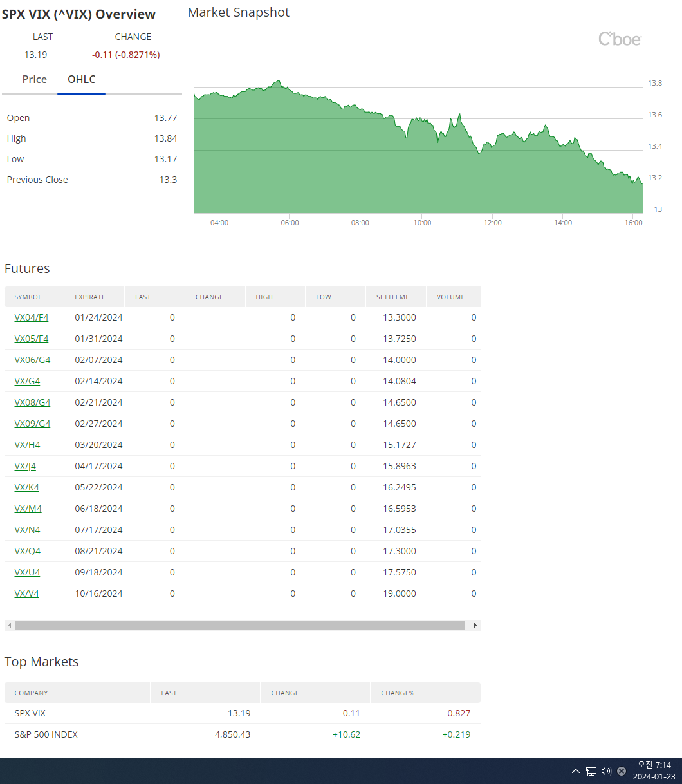Open the VX/M4 futures link

coord(28,509)
